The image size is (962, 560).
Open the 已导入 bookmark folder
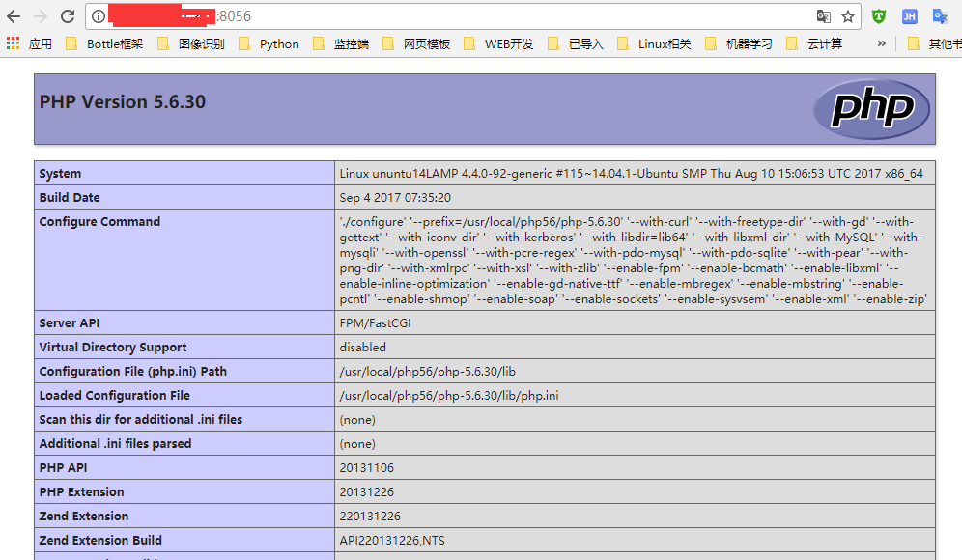tap(576, 43)
